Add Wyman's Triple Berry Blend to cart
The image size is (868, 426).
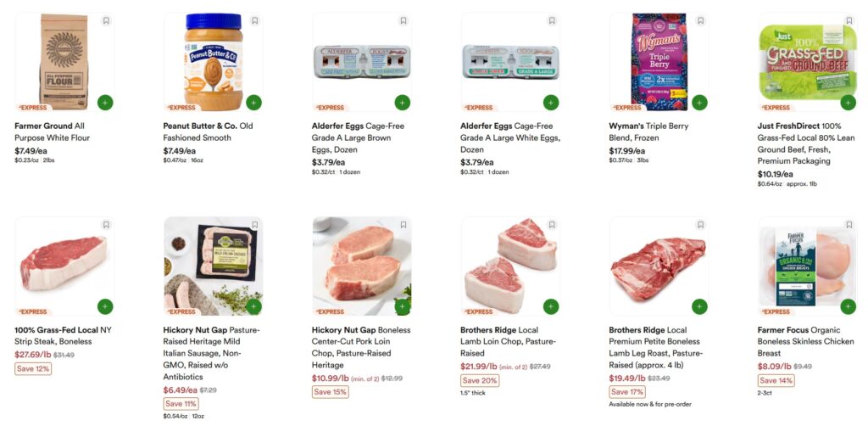699,103
